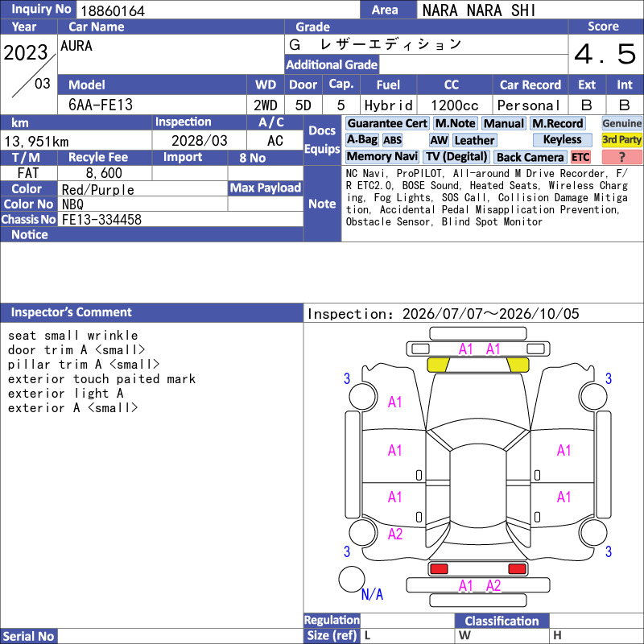This screenshot has width=644, height=644.
Task: Click the yellow 3rd Party badge
Action: (x=621, y=139)
